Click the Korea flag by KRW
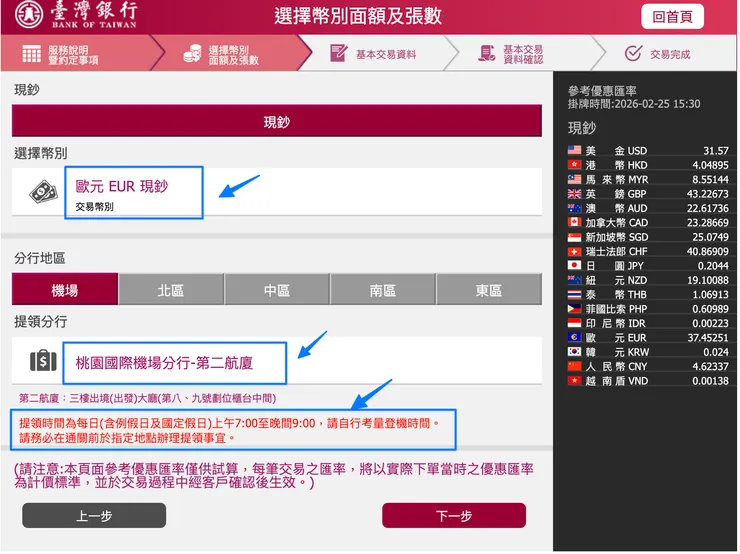Viewport: 740px width, 554px height. 574,352
